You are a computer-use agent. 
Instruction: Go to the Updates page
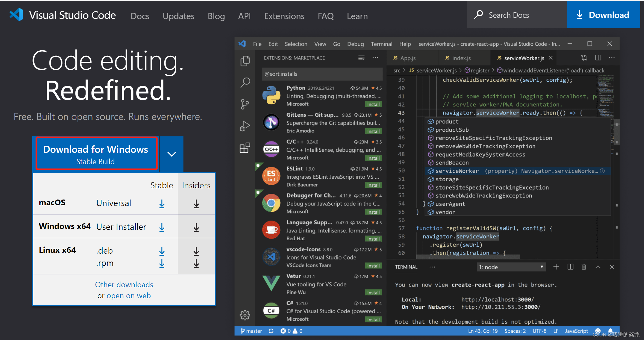pyautogui.click(x=179, y=16)
